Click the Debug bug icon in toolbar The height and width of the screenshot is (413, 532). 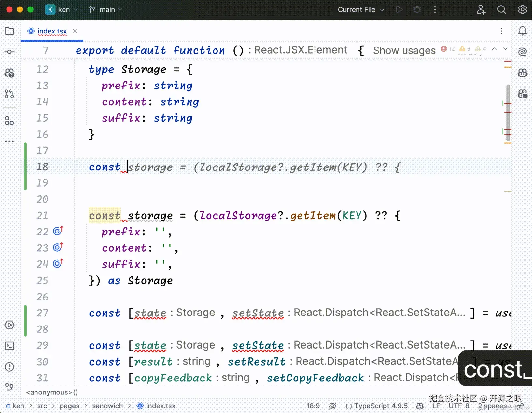(x=417, y=9)
